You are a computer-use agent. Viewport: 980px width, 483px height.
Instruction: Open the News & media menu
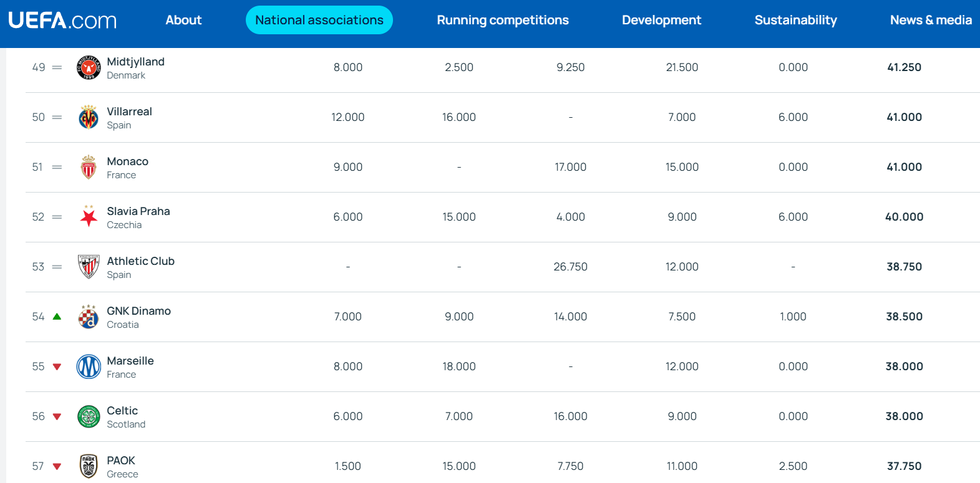[x=931, y=20]
